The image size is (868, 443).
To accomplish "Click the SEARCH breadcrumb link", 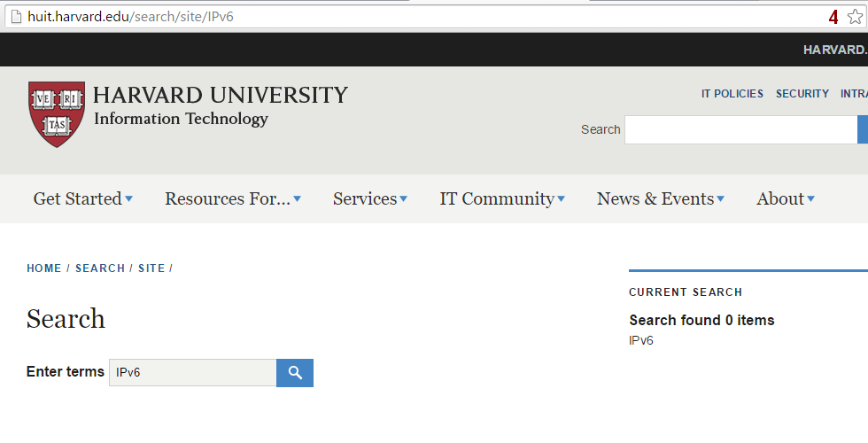I will [x=100, y=268].
